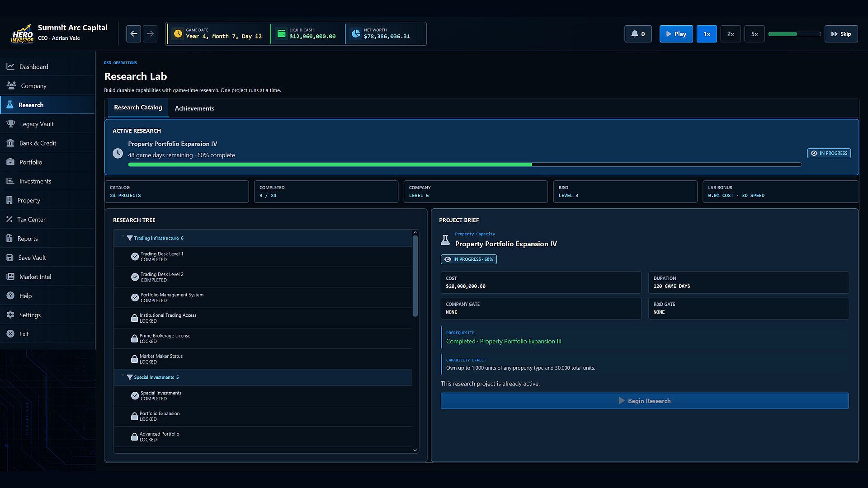
Task: Click the Tax Center percent icon
Action: [9, 219]
